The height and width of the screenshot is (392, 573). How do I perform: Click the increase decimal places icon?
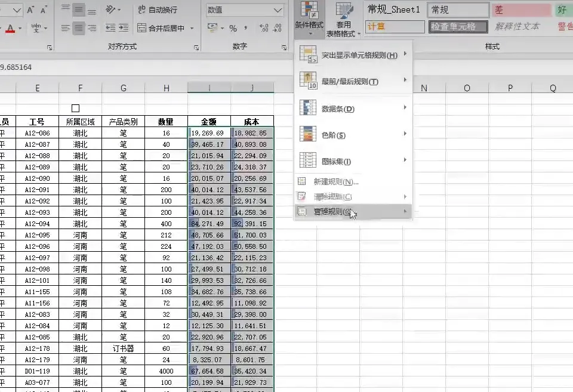pyautogui.click(x=264, y=28)
